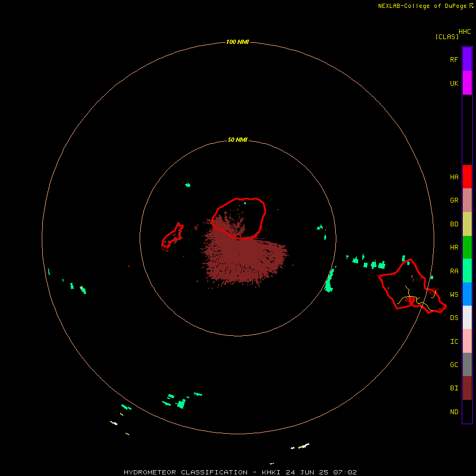Click the HA red legend swatch

pos(467,177)
